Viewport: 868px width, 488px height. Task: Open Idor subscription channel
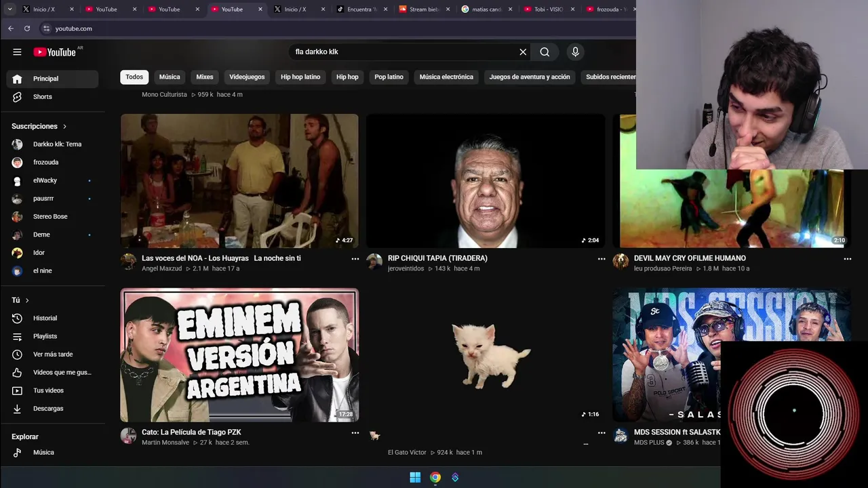point(52,253)
